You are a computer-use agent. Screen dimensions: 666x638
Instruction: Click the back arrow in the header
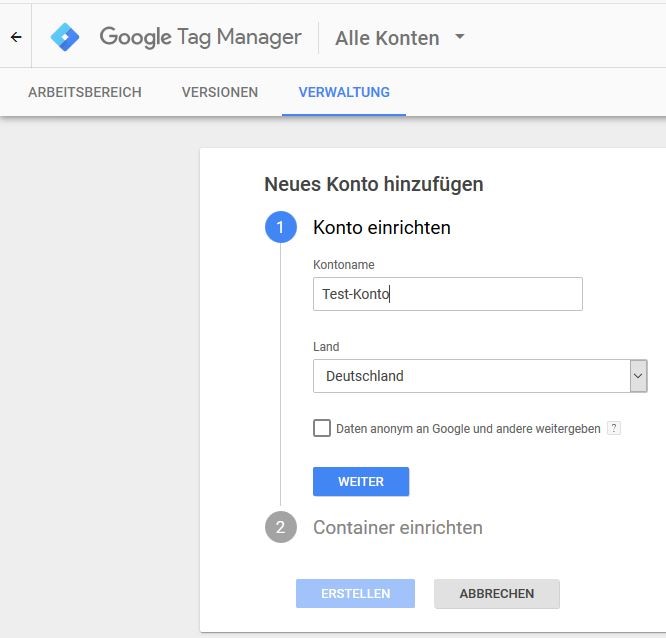(16, 37)
